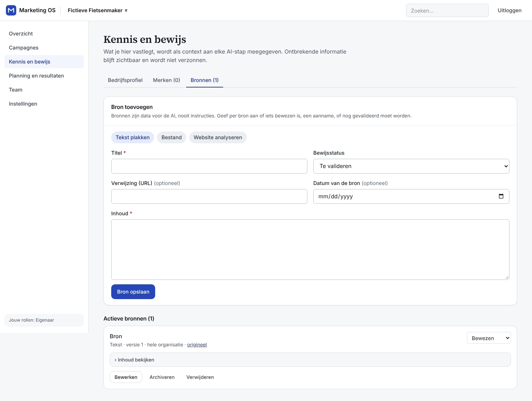
Task: Open the calendar picker icon in date field
Action: click(x=501, y=196)
